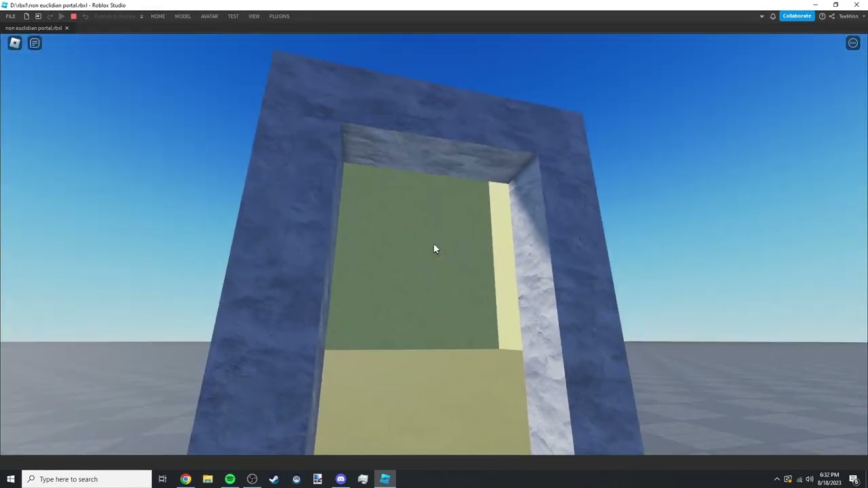Open the volume control in system tray

[809, 479]
